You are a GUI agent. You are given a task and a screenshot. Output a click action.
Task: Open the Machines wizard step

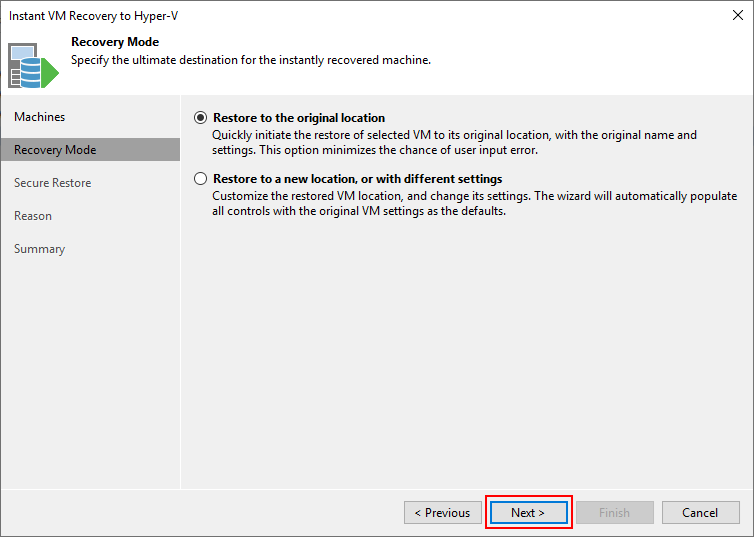(39, 117)
